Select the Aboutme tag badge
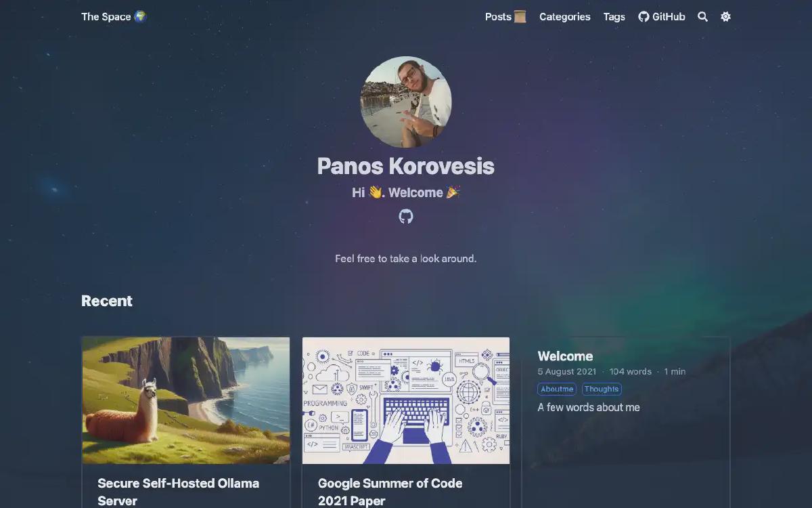The width and height of the screenshot is (812, 508). click(557, 389)
